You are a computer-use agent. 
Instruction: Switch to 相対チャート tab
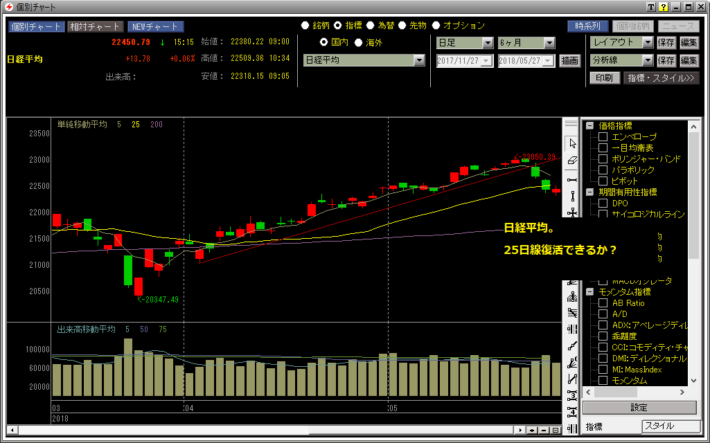95,27
